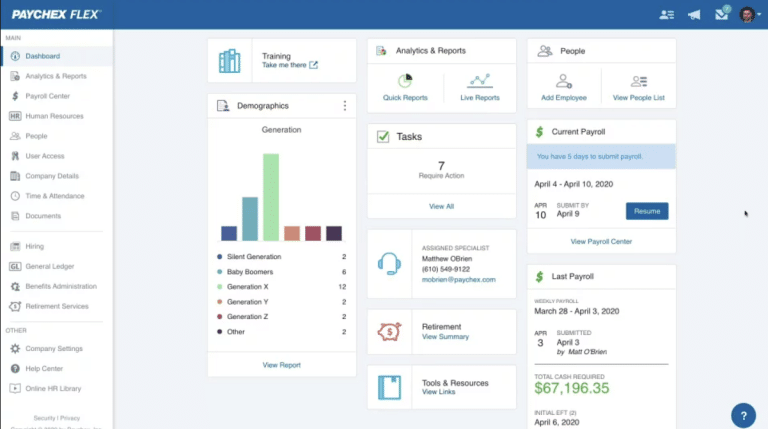This screenshot has height=429, width=768.
Task: Click the Live Reports line chart icon
Action: coord(480,80)
